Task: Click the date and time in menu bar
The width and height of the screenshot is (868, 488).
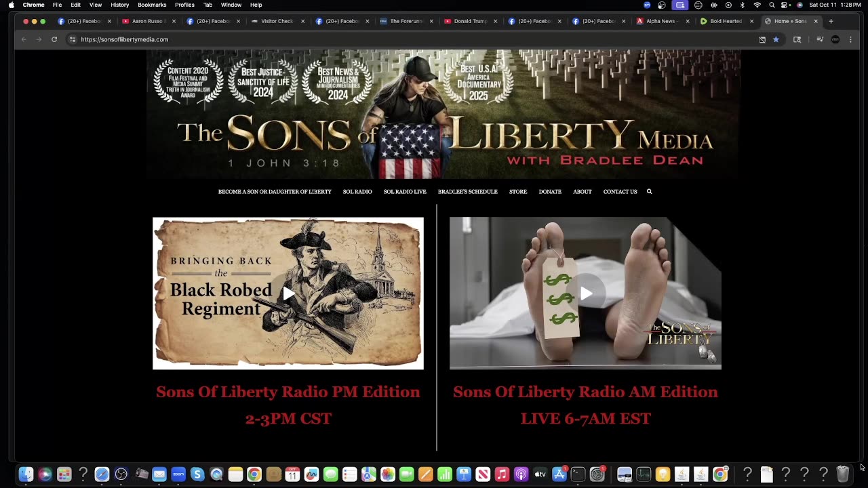Action: click(835, 5)
